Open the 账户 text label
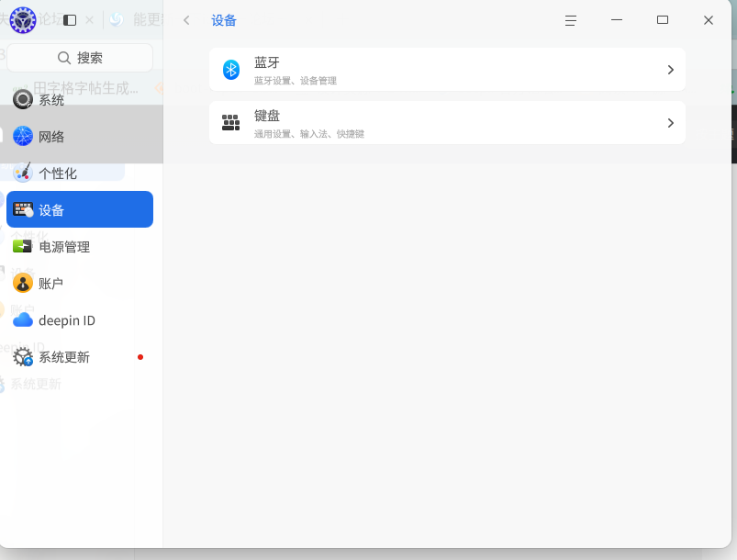This screenshot has width=737, height=560. [x=50, y=284]
